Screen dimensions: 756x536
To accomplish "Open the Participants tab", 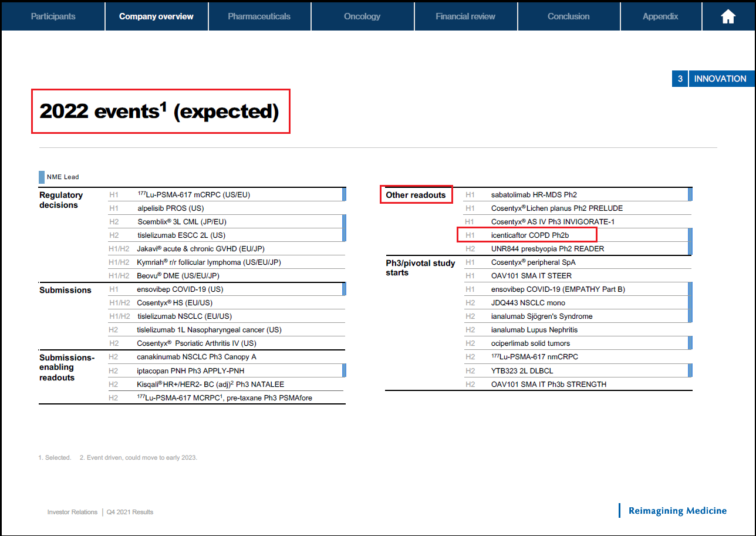I will (x=53, y=16).
